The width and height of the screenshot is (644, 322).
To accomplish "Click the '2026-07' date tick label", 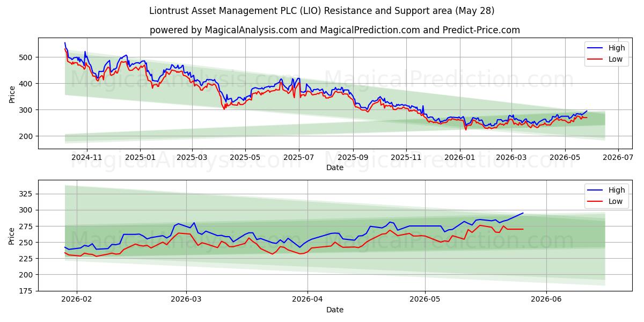I will click(x=618, y=158).
